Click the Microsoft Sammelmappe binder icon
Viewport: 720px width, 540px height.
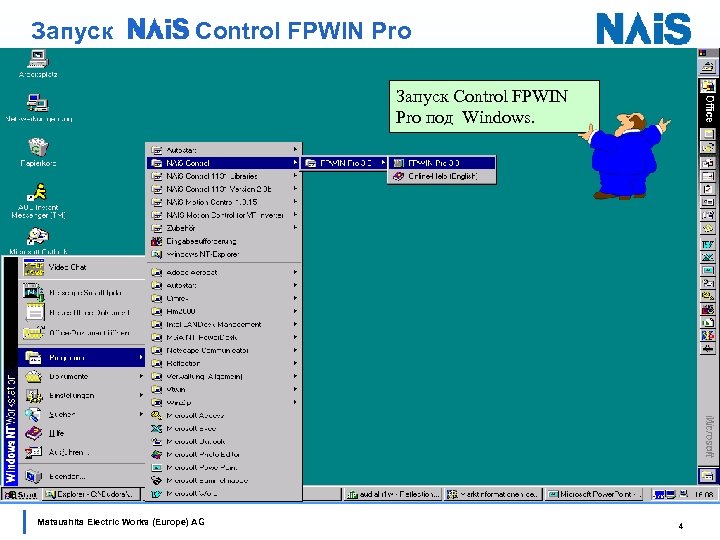157,481
